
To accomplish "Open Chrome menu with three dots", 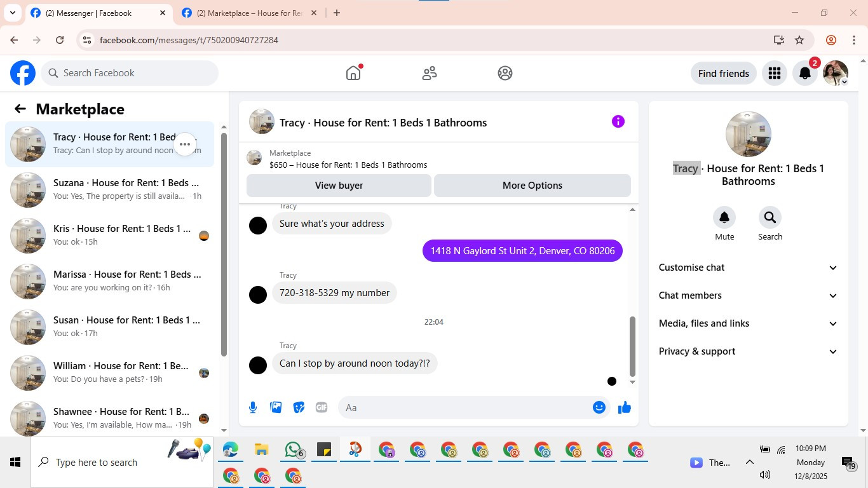I will tap(854, 40).
